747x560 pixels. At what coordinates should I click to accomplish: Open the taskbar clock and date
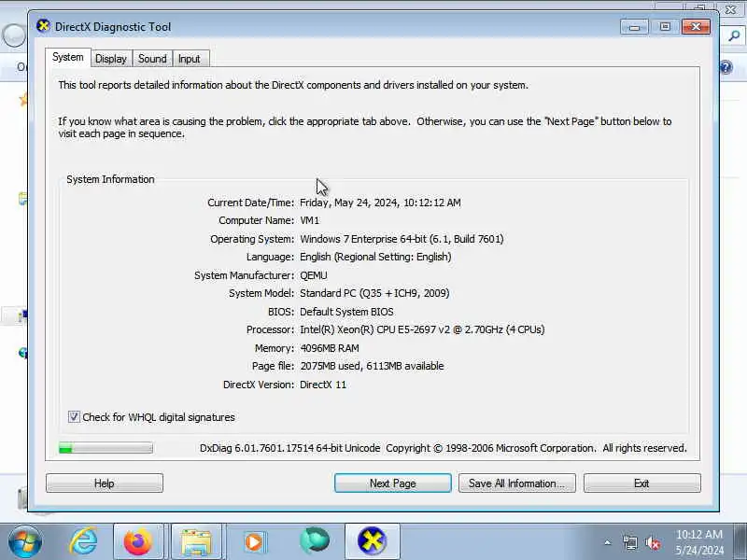(699, 542)
